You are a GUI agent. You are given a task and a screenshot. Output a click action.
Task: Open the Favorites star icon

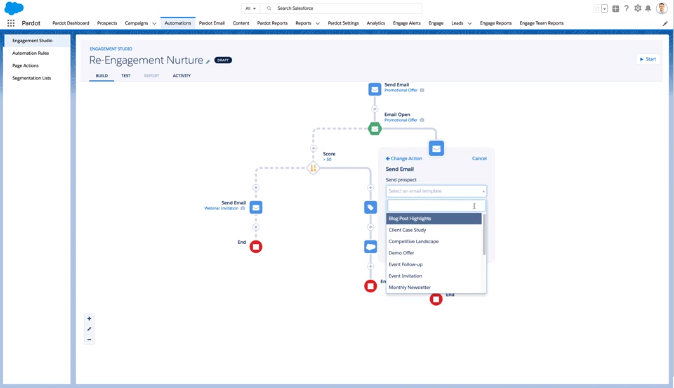tap(597, 9)
